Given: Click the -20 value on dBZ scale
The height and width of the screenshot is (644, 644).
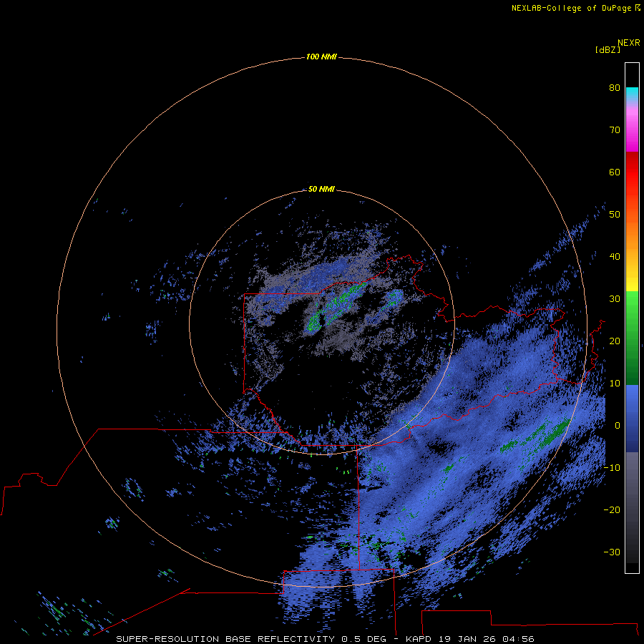Looking at the screenshot, I should click(x=612, y=509).
